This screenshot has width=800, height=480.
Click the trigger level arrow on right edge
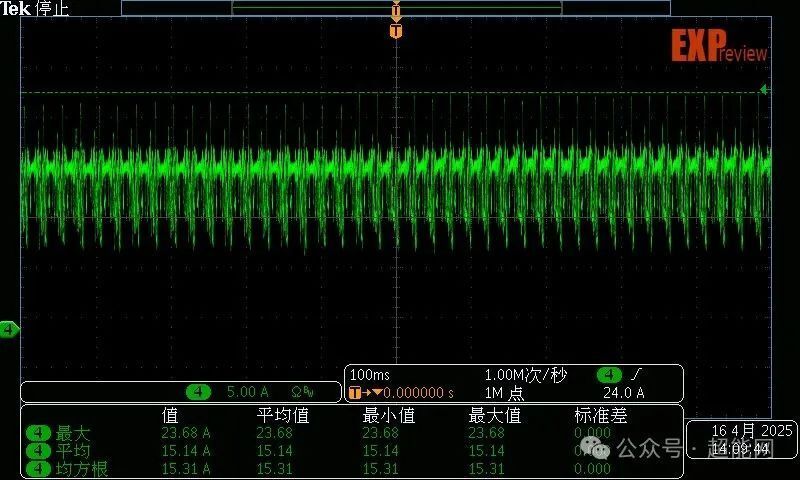[x=764, y=90]
